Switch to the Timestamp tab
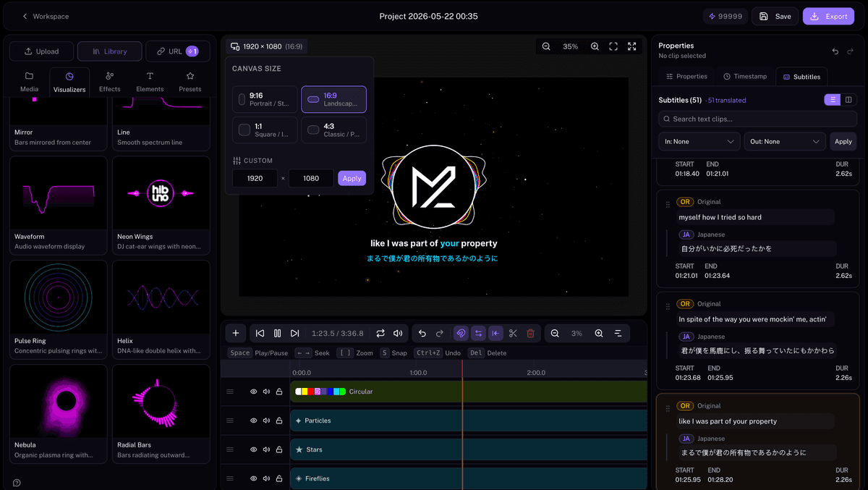 tap(744, 76)
